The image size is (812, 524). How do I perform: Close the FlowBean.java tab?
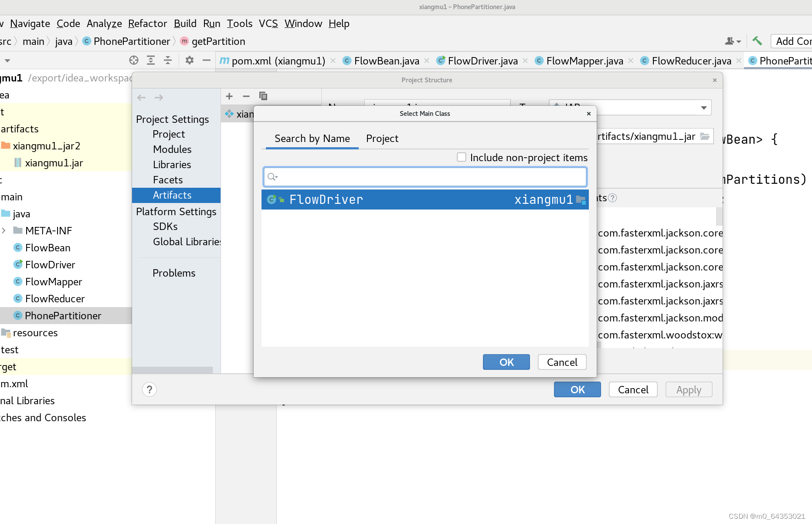427,61
